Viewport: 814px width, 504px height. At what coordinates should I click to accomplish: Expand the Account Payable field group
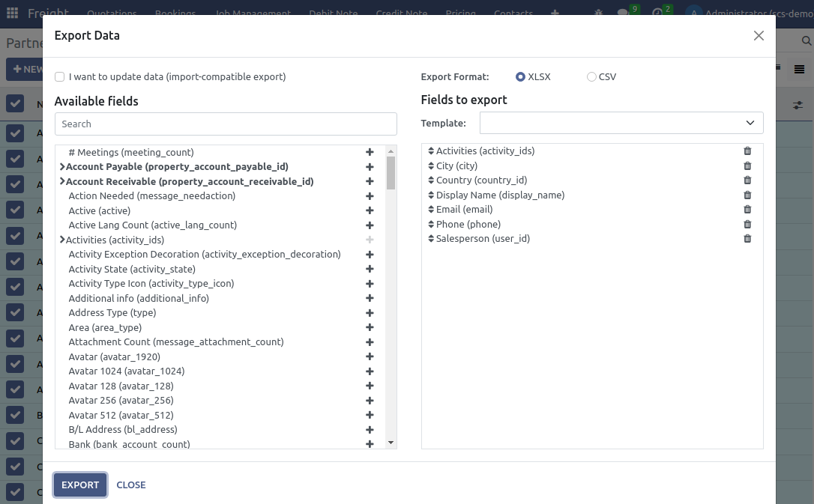click(62, 166)
